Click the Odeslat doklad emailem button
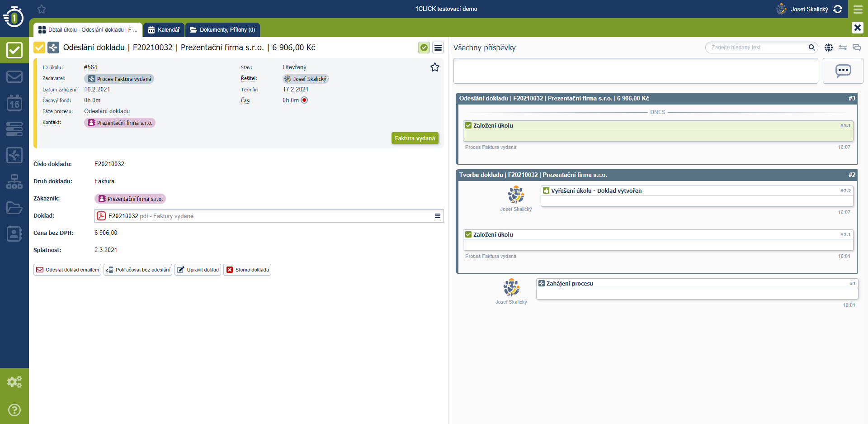Viewport: 868px width, 424px height. (67, 270)
